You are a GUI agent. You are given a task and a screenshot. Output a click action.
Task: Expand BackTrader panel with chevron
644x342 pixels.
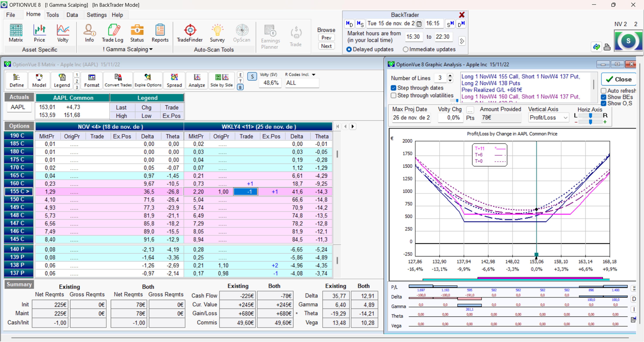pyautogui.click(x=462, y=41)
